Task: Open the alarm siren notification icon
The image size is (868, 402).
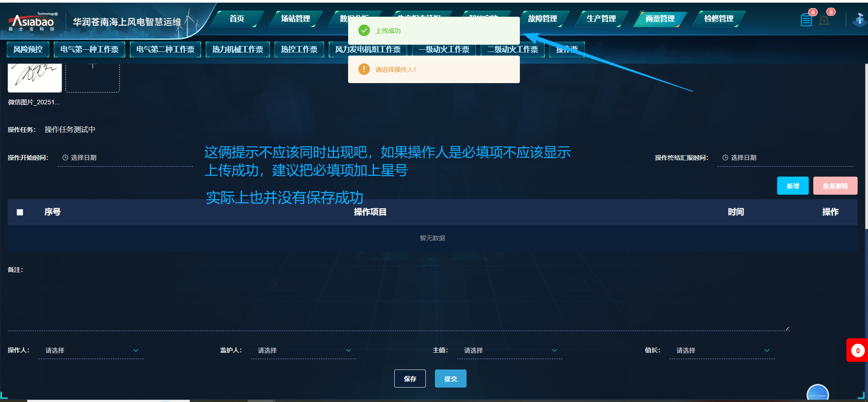Action: [x=824, y=20]
